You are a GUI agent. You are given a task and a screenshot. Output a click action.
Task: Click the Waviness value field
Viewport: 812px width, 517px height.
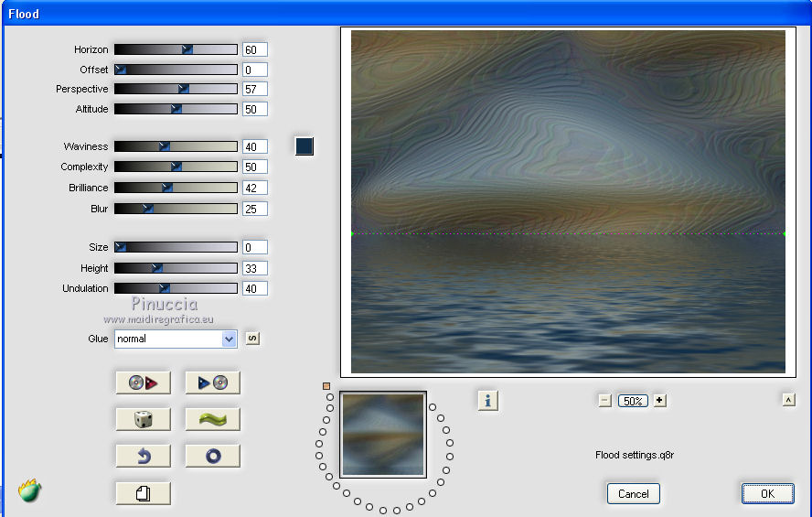pyautogui.click(x=255, y=146)
